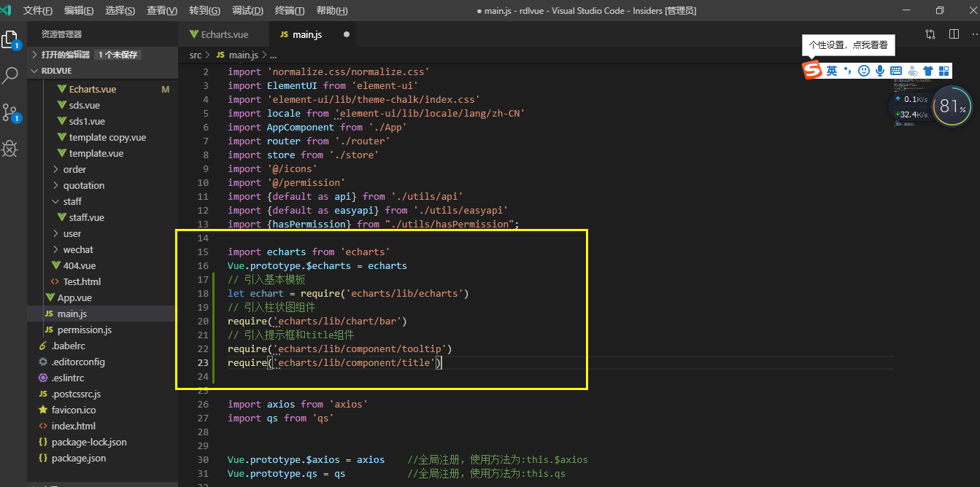Split the editor to the right
Screen dimensions: 980x487
pyautogui.click(x=954, y=34)
